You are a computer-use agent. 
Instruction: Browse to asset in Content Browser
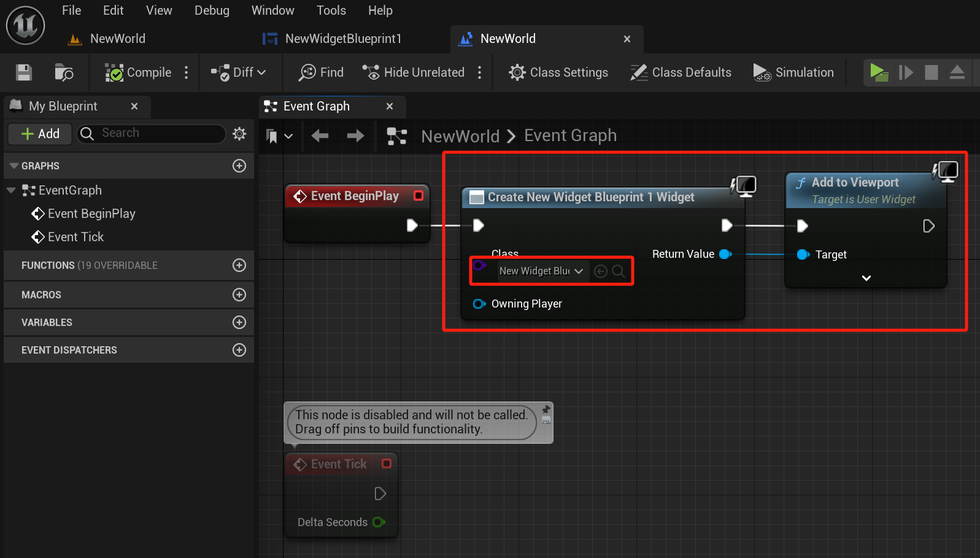(64, 72)
